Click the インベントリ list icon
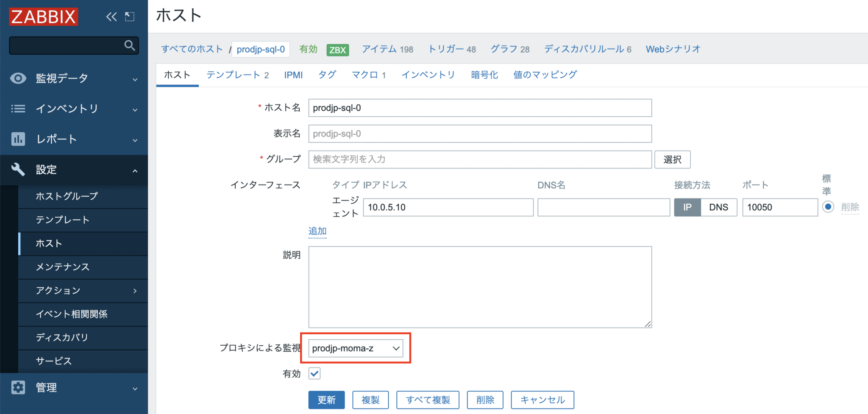The height and width of the screenshot is (414, 868). [18, 109]
